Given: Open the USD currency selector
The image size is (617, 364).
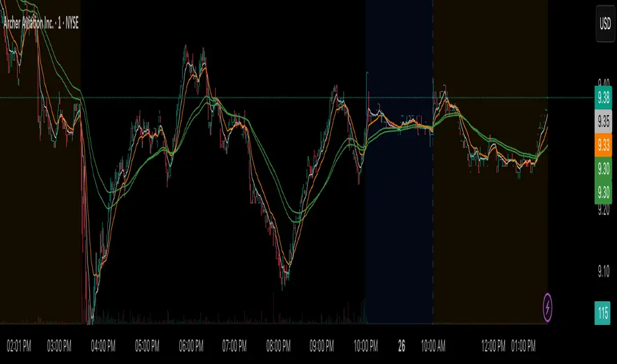Looking at the screenshot, I should coord(605,24).
